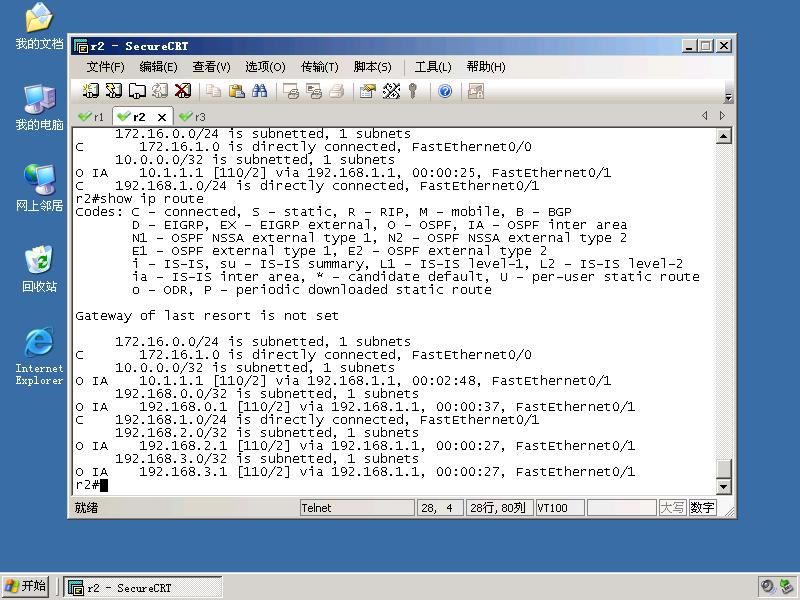
Task: Show next tabs with right arrow
Action: click(722, 116)
